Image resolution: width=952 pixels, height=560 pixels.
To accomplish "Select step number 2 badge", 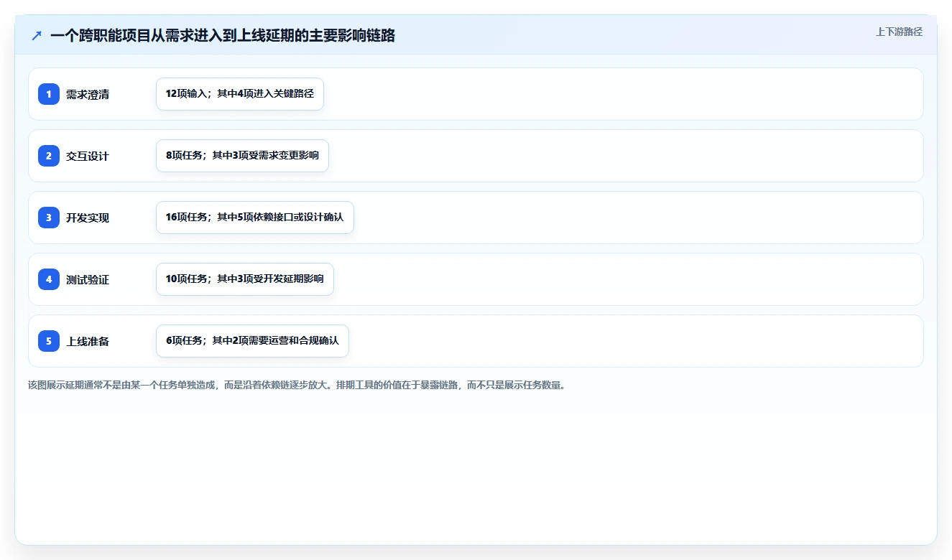I will (49, 156).
